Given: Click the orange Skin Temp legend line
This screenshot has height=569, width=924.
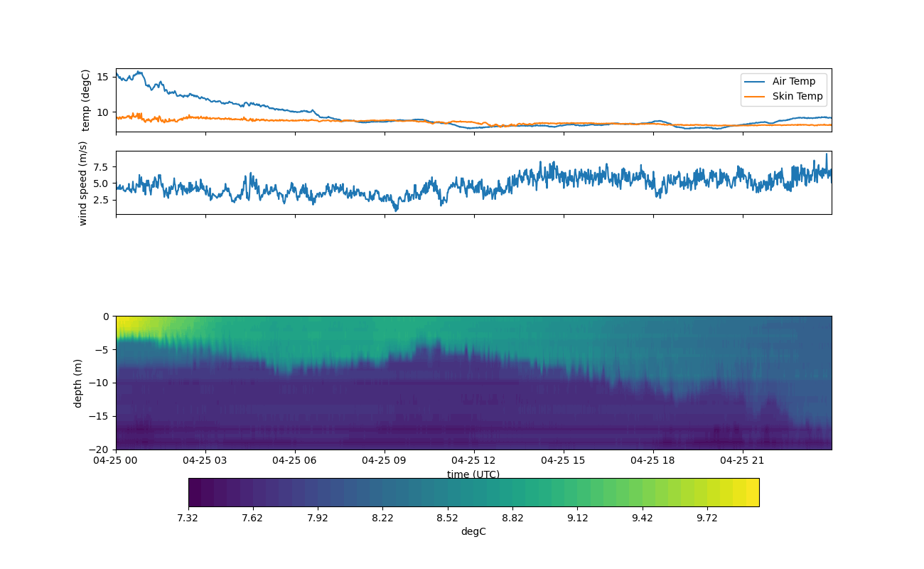Looking at the screenshot, I should point(756,96).
